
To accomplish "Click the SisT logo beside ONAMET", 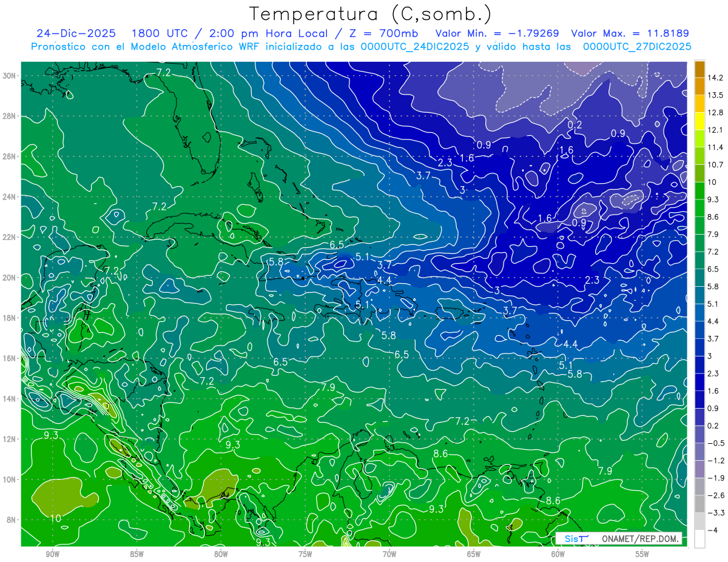I will pos(576,538).
